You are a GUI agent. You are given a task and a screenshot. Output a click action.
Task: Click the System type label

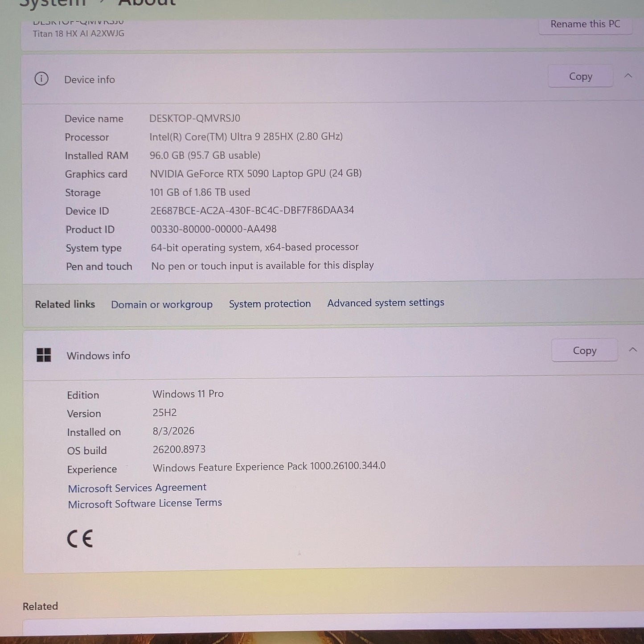pos(94,248)
